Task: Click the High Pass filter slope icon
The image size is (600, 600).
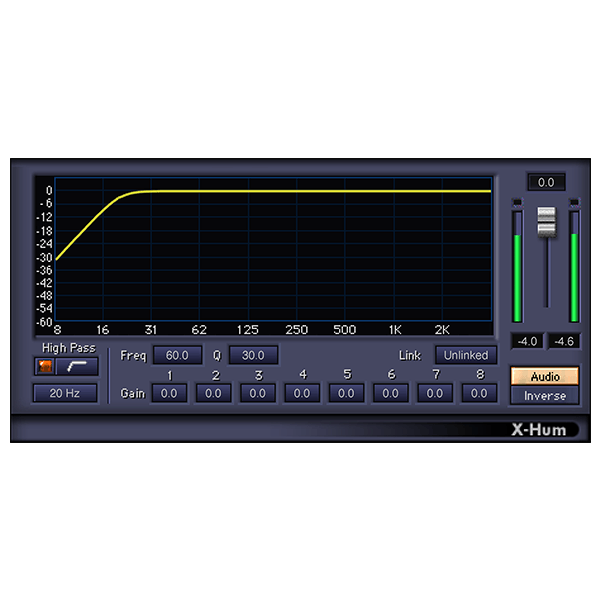Action: [x=76, y=367]
